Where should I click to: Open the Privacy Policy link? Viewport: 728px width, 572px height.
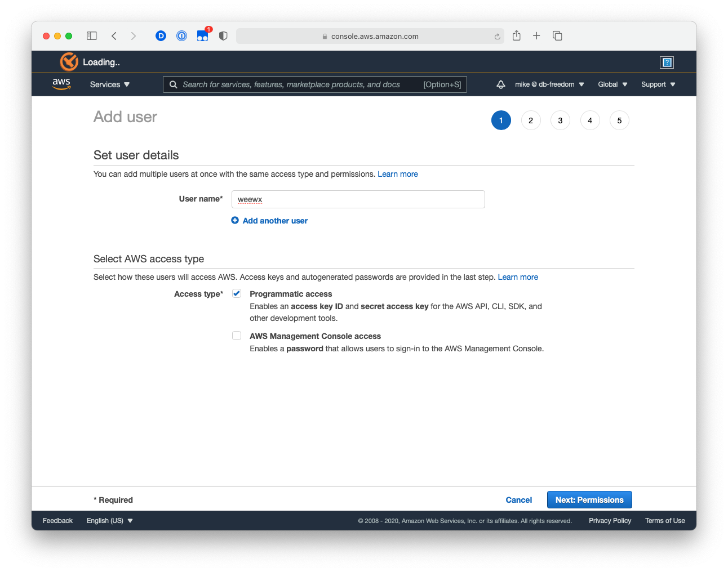(610, 521)
